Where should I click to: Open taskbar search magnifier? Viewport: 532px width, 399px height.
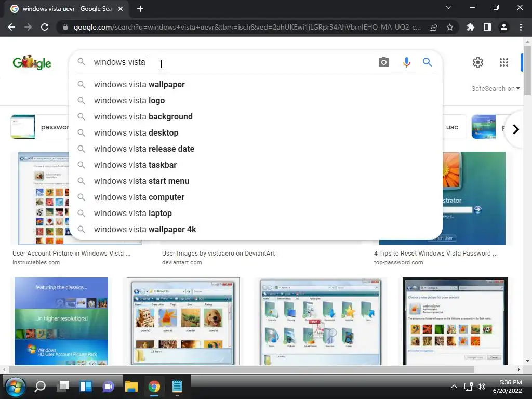pos(40,387)
